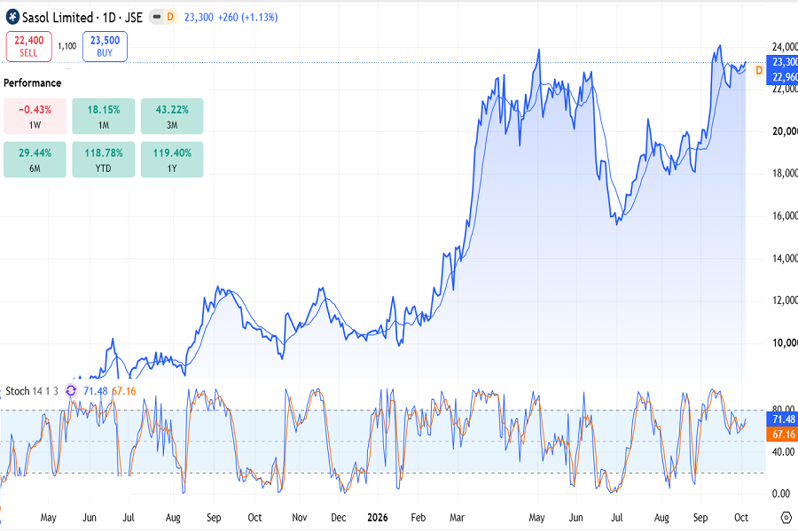Select the 6M 29.44% performance tile
The image size is (798, 532).
[x=35, y=160]
